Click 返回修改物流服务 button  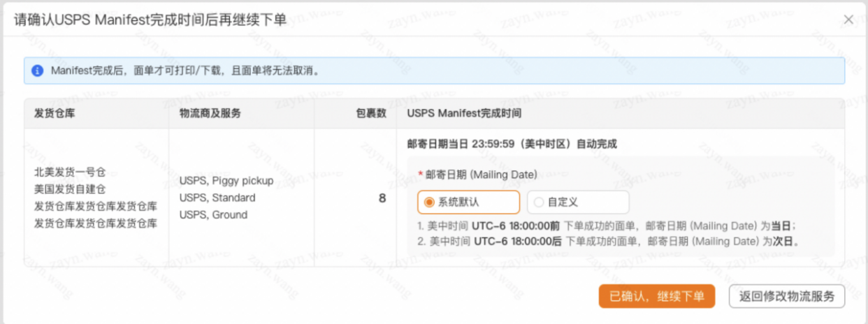(x=787, y=296)
